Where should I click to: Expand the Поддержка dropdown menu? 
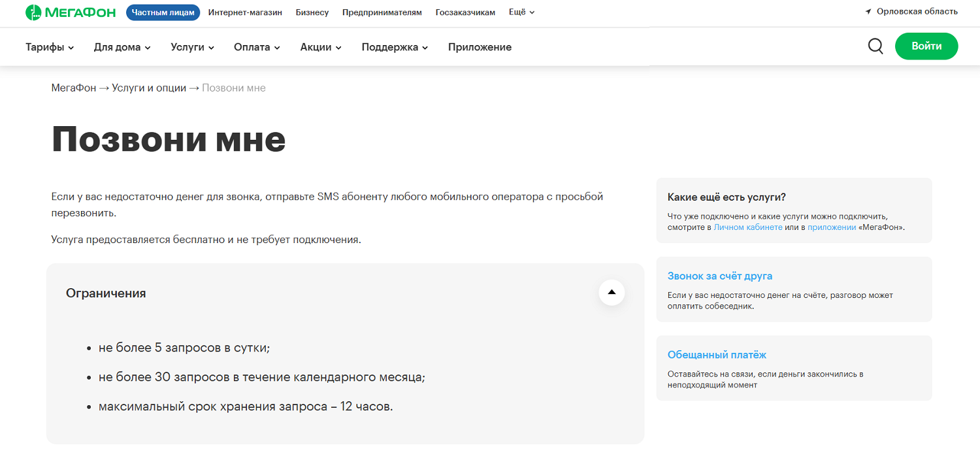pos(395,47)
